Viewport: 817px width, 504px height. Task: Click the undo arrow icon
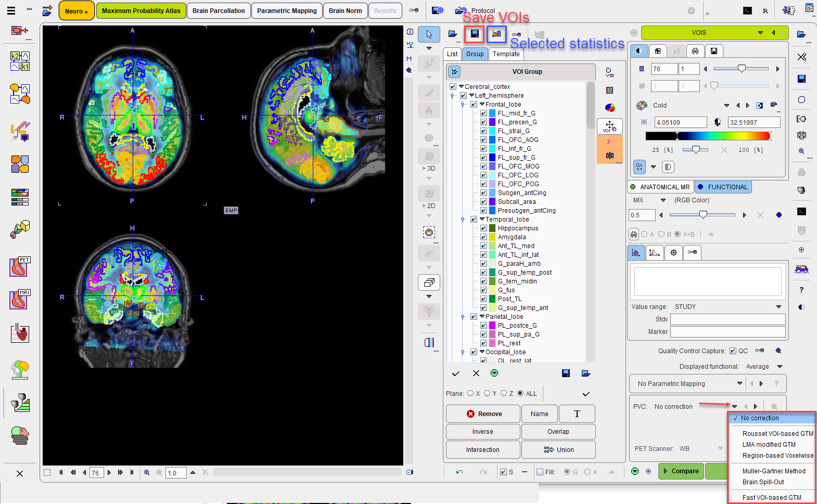(x=459, y=472)
